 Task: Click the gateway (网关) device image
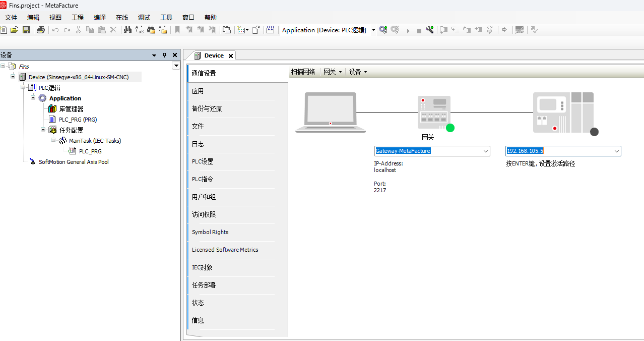(434, 112)
